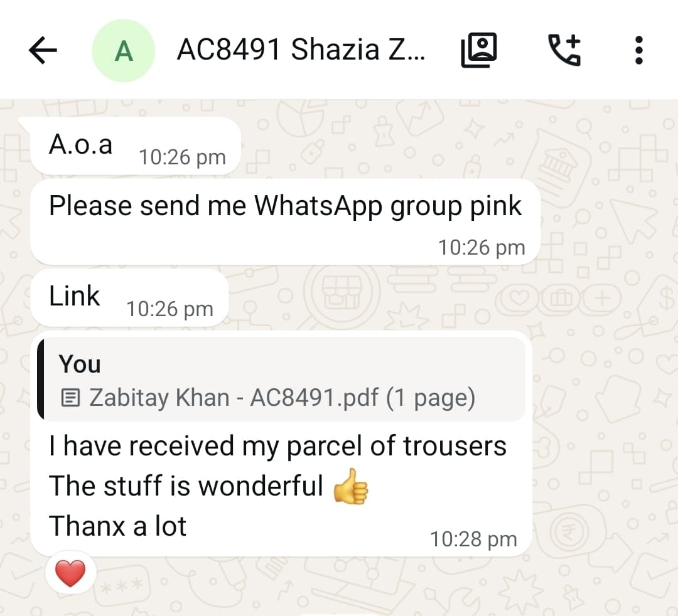Select the Link message bubble

tap(129, 298)
